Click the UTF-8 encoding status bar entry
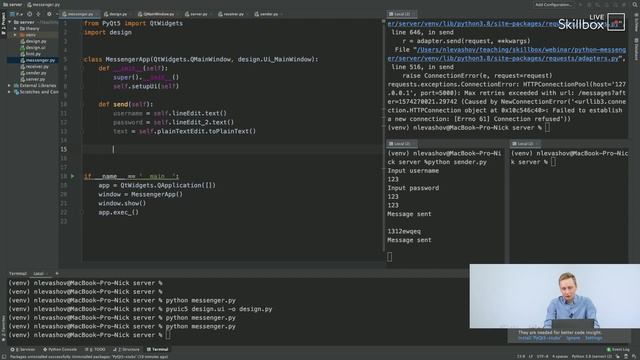 coord(542,356)
